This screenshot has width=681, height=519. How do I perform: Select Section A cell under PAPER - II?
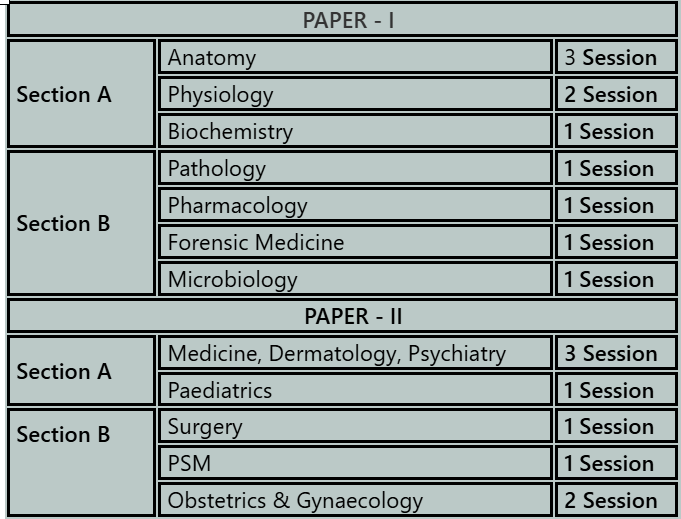80,371
